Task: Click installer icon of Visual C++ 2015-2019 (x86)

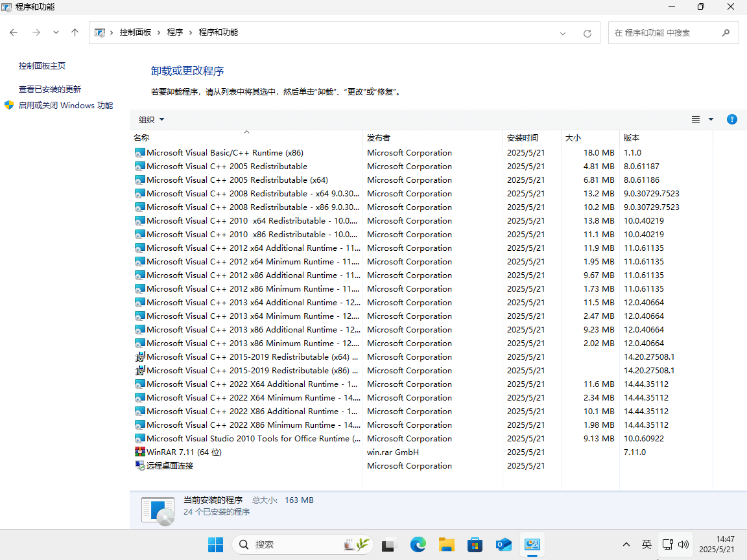Action: pos(139,371)
